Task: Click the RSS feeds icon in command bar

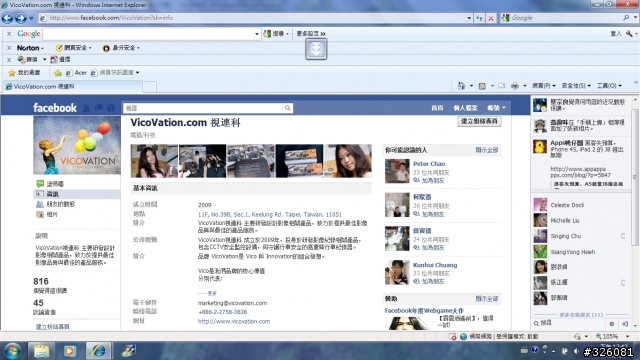Action: click(482, 86)
